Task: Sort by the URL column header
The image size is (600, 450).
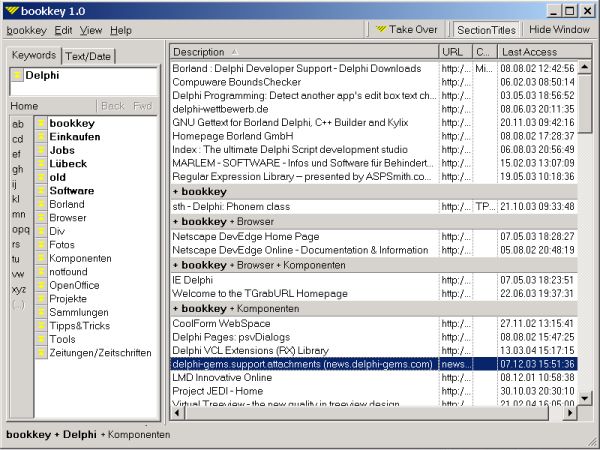Action: (x=455, y=52)
